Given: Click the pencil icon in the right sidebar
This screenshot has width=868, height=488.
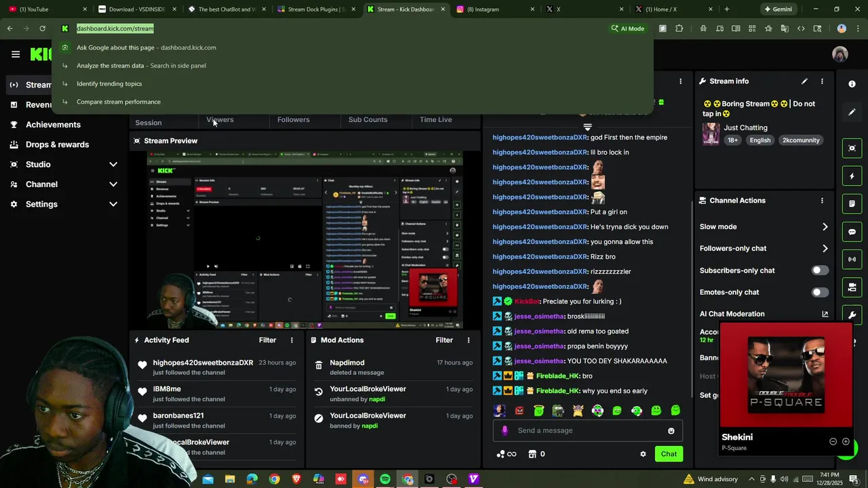Looking at the screenshot, I should [x=852, y=112].
